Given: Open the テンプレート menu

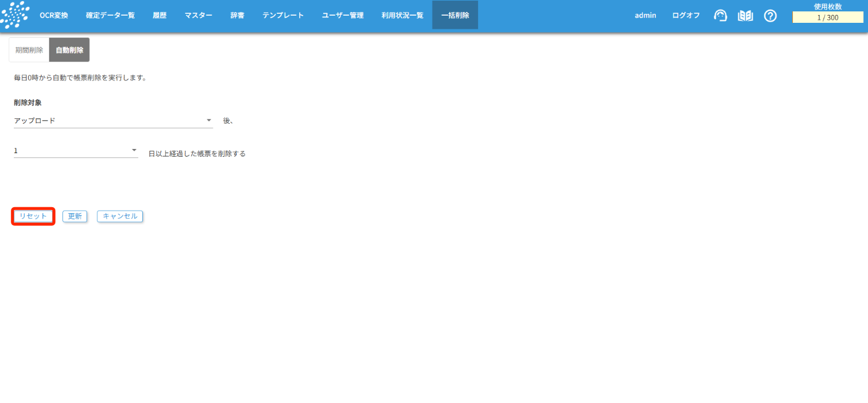Looking at the screenshot, I should tap(283, 16).
